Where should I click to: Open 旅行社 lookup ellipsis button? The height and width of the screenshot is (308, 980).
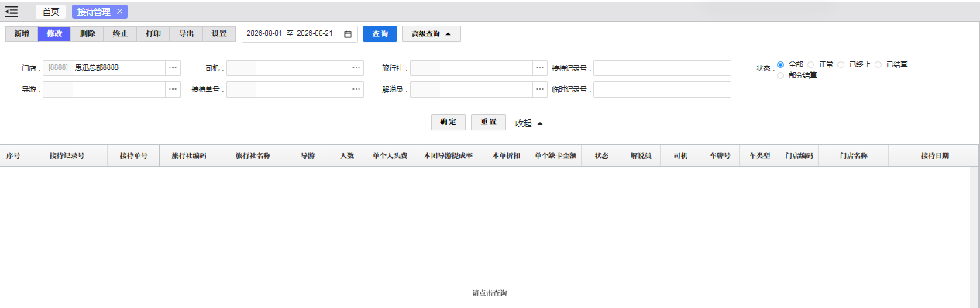540,67
